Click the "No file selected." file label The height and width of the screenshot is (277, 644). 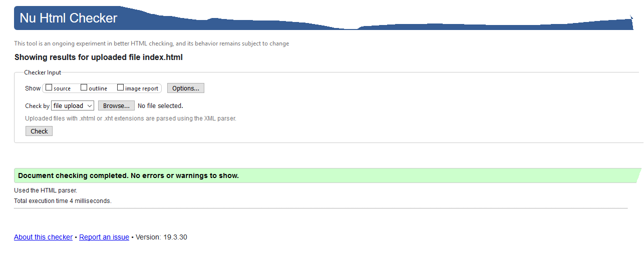[160, 106]
